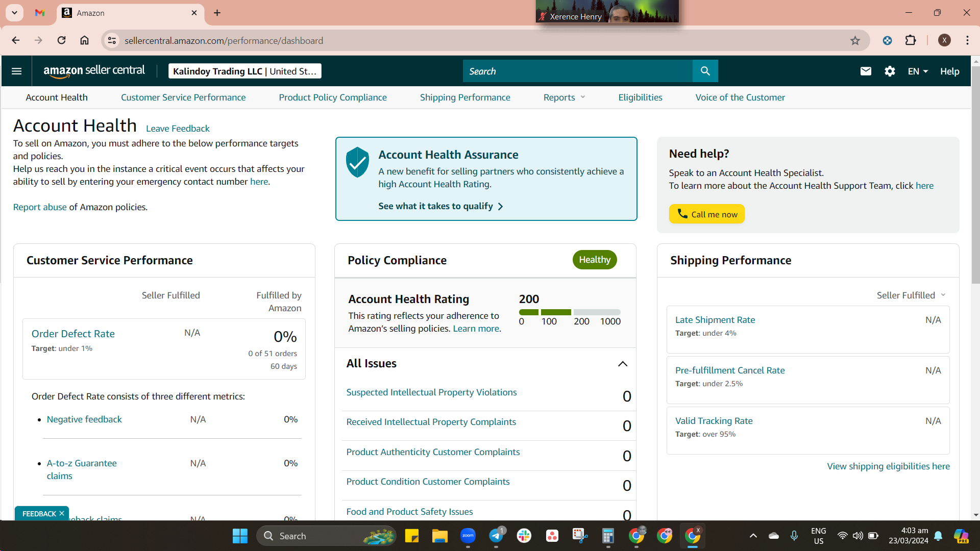Viewport: 980px width, 551px height.
Task: Open the Customer Service Performance tab
Action: pos(183,97)
